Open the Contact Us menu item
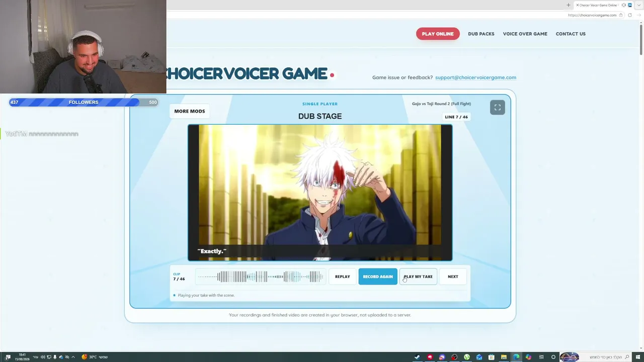The height and width of the screenshot is (362, 644). pos(571,34)
